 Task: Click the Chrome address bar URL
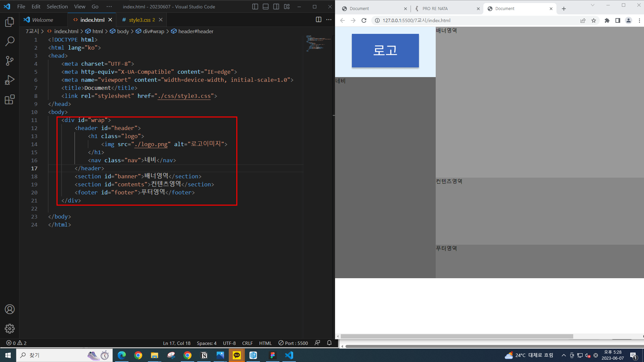(416, 20)
